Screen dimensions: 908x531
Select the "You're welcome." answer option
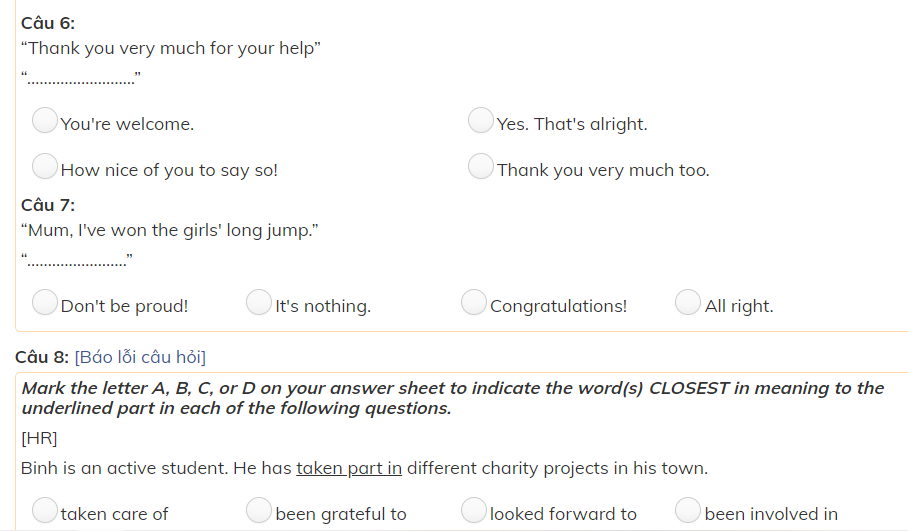tap(45, 121)
